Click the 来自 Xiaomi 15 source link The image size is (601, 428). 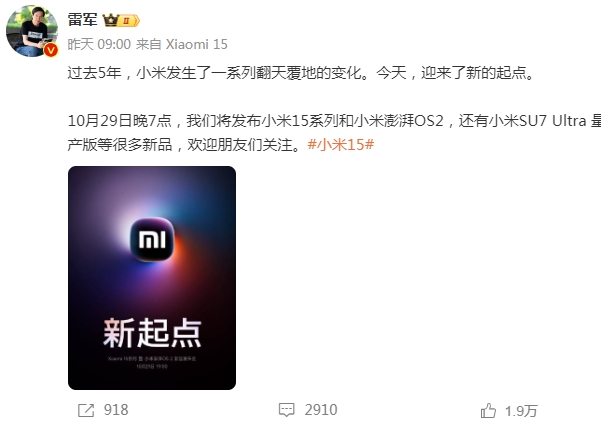pos(182,44)
